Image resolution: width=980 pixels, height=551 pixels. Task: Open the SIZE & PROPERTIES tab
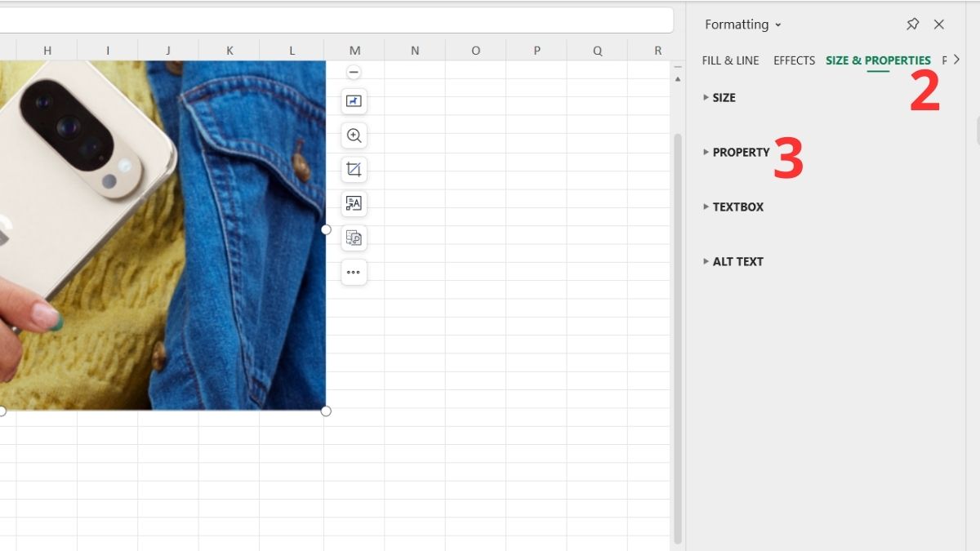point(877,60)
